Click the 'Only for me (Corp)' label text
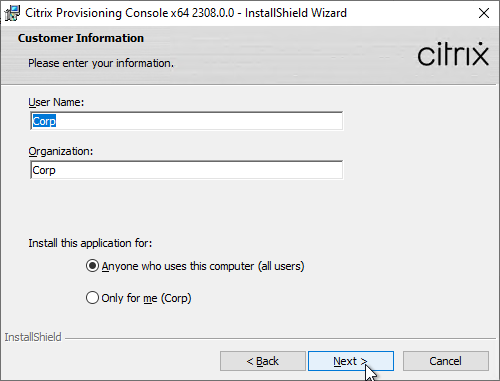500x381 pixels. (146, 298)
